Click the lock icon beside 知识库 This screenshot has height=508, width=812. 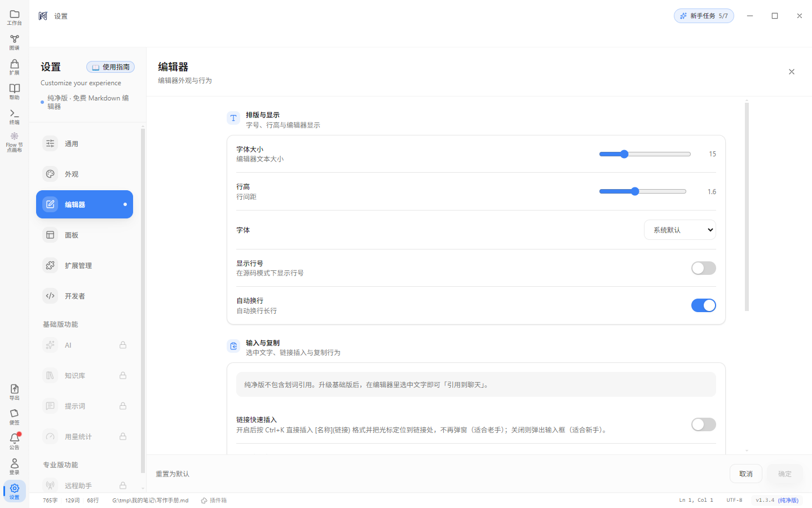tap(123, 375)
